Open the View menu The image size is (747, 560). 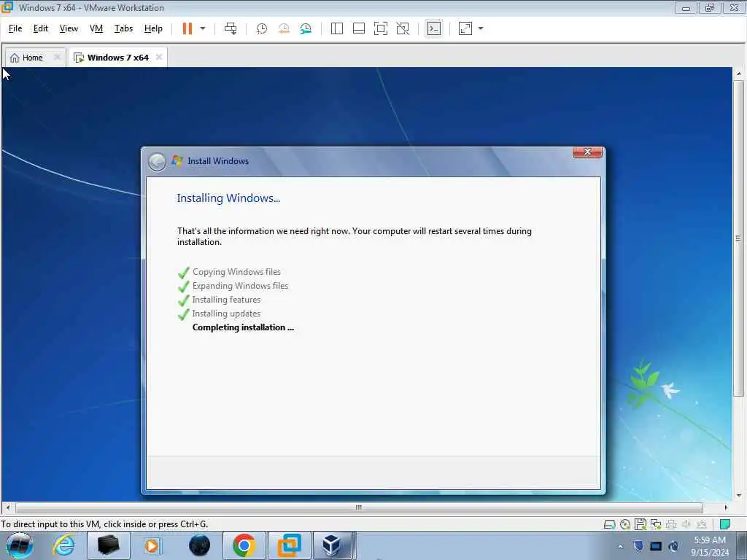click(x=69, y=28)
